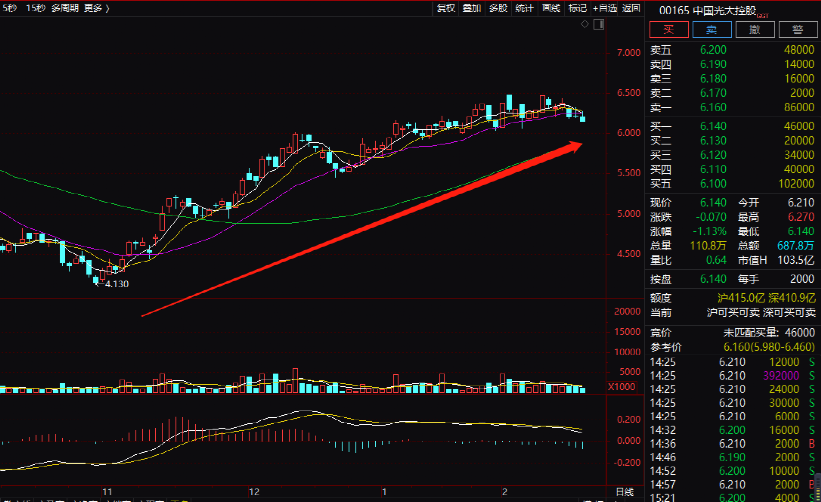
Task: Open the 日线 daily period selector
Action: coord(624,492)
